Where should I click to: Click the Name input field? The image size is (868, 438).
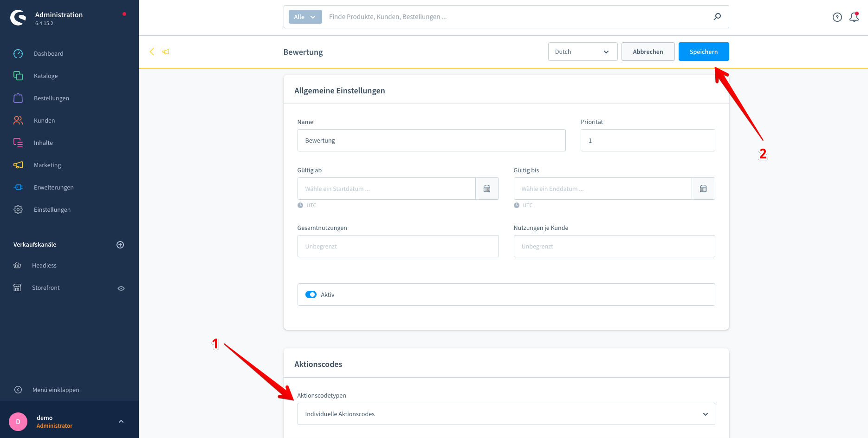point(431,140)
